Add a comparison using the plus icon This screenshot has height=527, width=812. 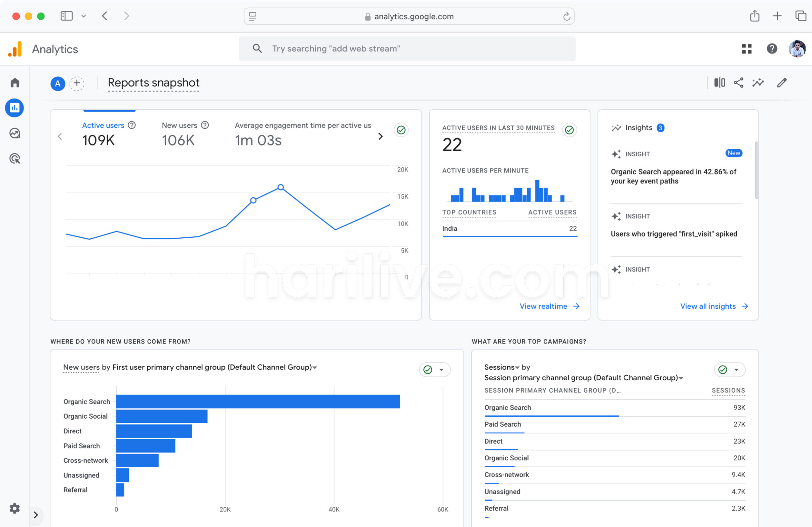(x=77, y=84)
